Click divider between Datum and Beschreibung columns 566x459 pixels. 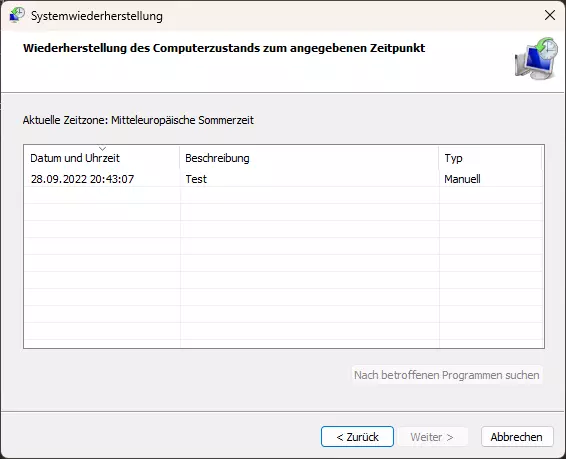[179, 158]
